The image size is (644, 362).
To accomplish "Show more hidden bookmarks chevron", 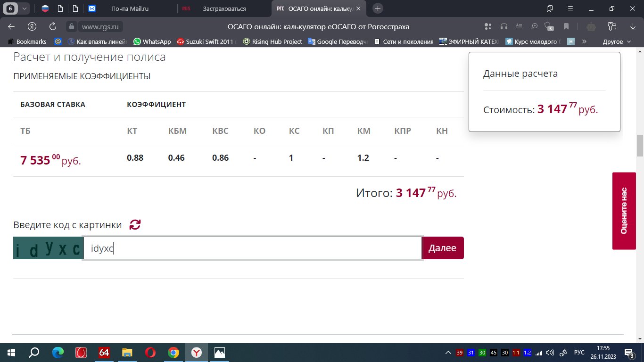I will tap(585, 41).
